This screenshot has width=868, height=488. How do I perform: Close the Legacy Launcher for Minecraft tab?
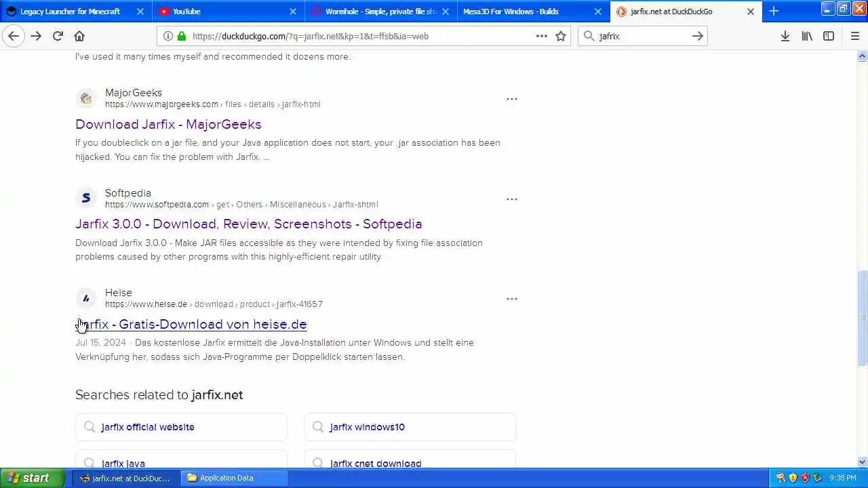[140, 12]
